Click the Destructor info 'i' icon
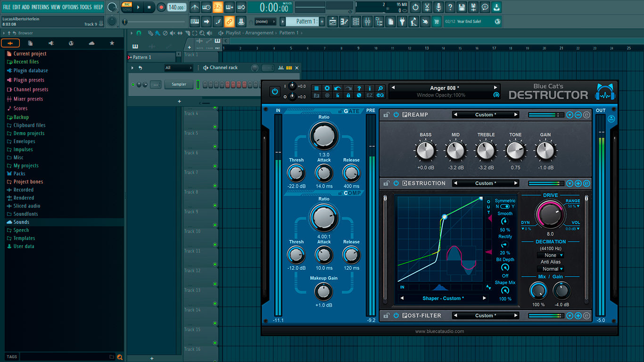 370,88
